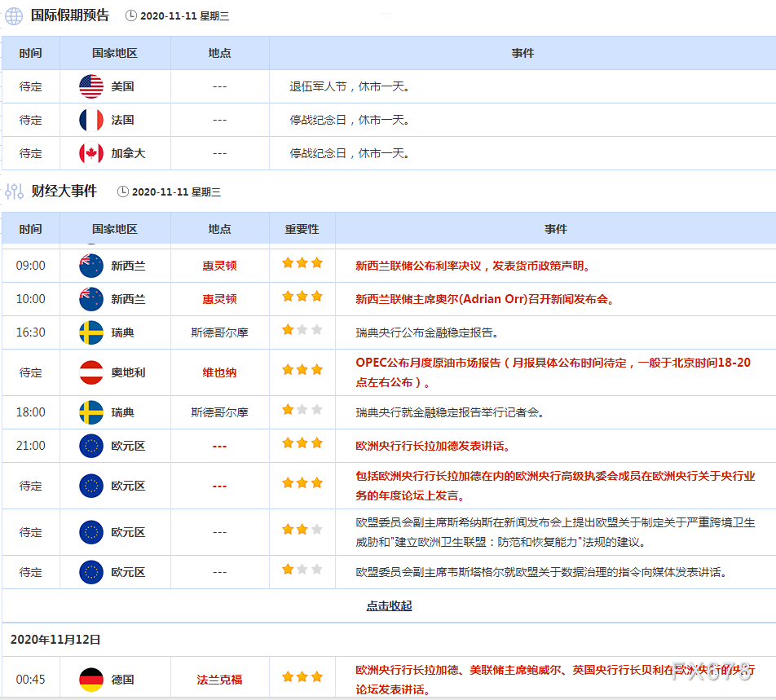Screen dimensions: 776x700
Task: Click the 惠灵顿 location in the 09:00 row
Action: pos(220,266)
